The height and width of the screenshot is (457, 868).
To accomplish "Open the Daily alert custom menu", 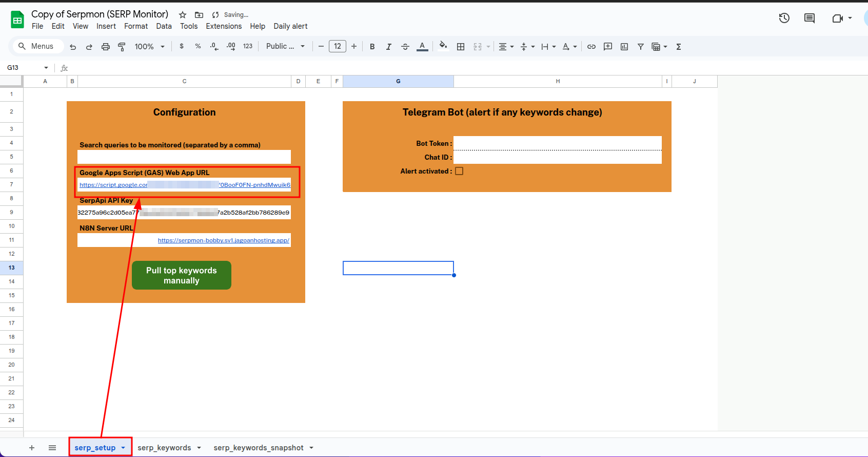I will [x=290, y=26].
